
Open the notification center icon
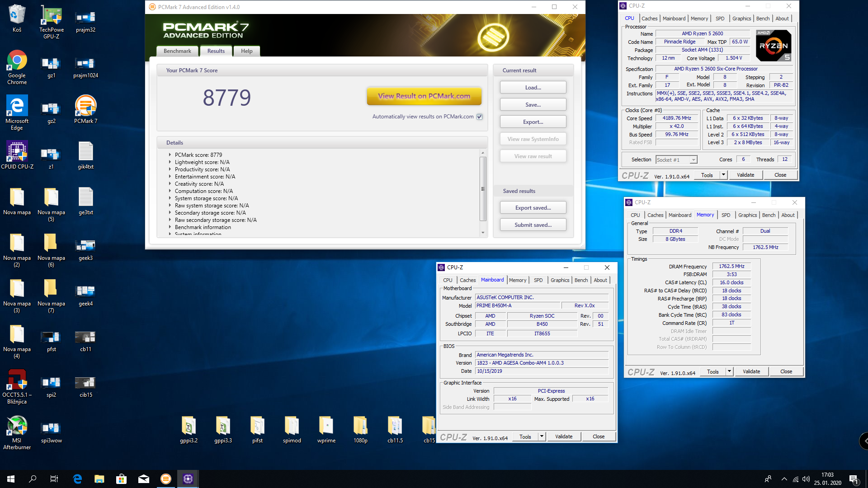coord(854,479)
